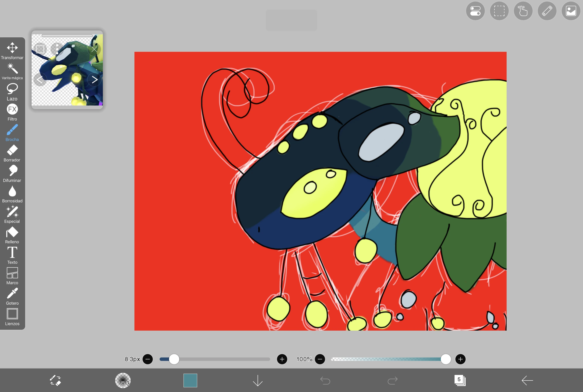Image resolution: width=583 pixels, height=392 pixels.
Task: Select the Relleno fill tool
Action: click(12, 234)
